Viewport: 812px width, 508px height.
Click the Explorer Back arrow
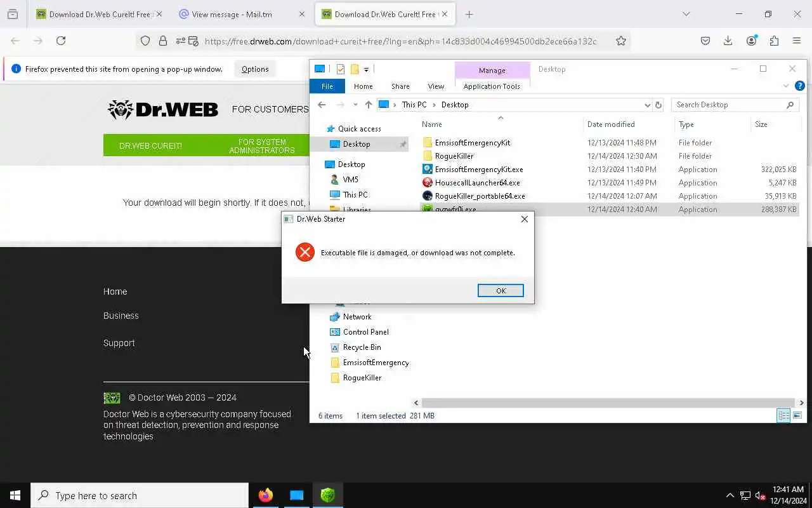[322, 105]
